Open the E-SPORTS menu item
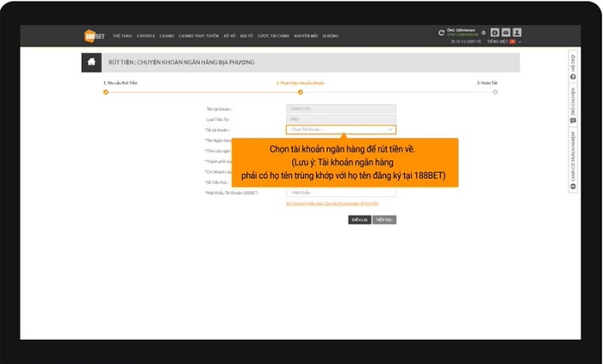Viewport: 603px width, 364px height. pos(145,36)
